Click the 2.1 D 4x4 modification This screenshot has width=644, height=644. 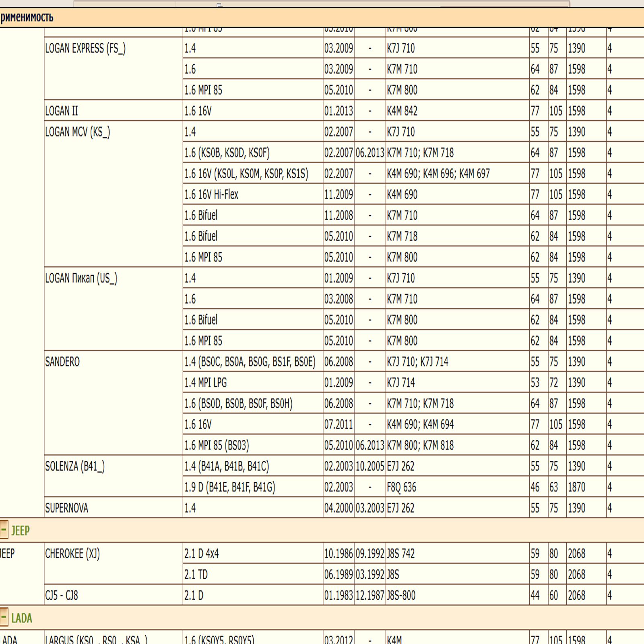[x=202, y=554]
